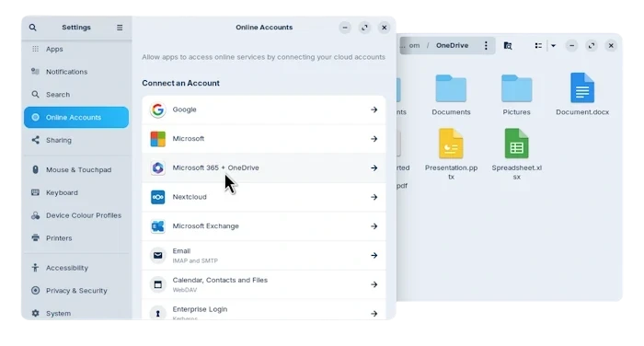Click arrow on the Nextcloud row
The width and height of the screenshot is (644, 346).
(x=374, y=197)
